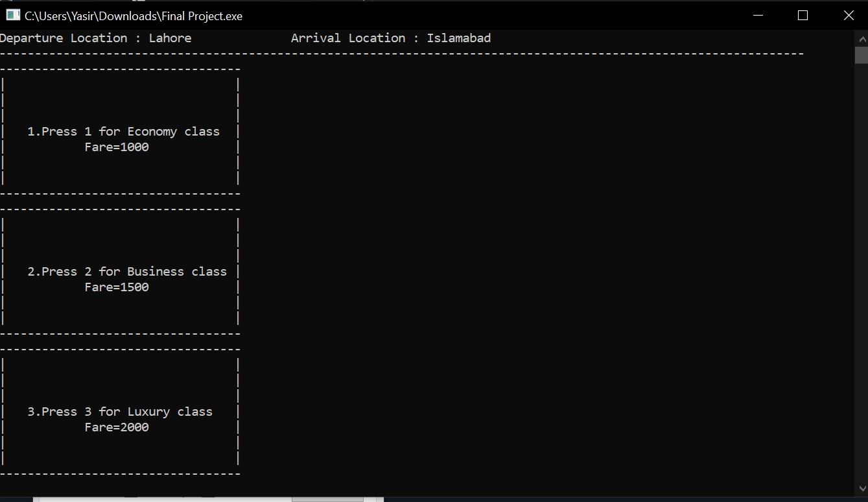Minimize the console window
This screenshot has height=502, width=868.
(x=757, y=15)
